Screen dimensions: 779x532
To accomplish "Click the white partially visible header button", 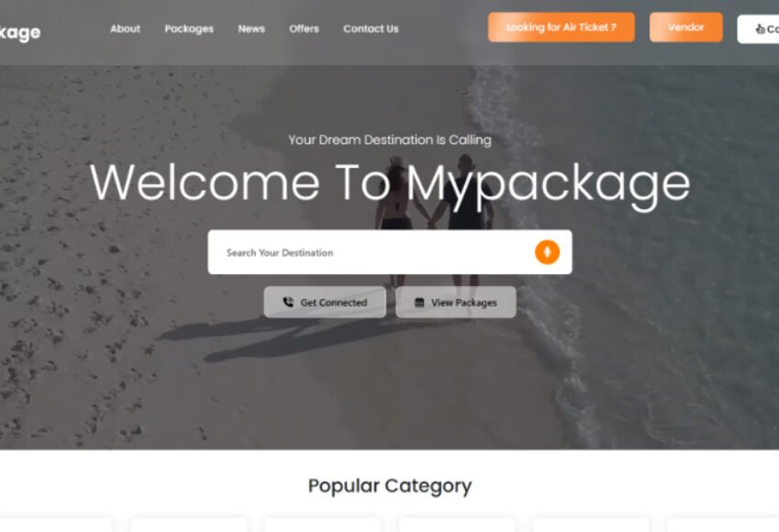I will (758, 29).
